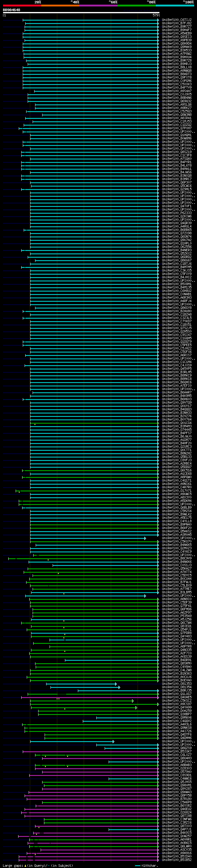
Task: Select the UniRef100_Q46EU2 label
Action: click(x=177, y=809)
